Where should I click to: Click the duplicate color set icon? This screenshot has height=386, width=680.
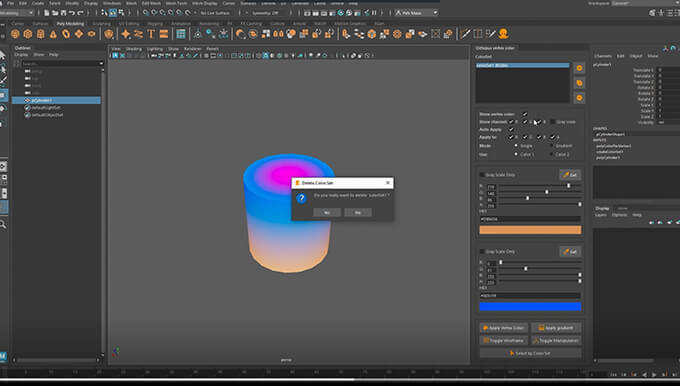click(579, 83)
